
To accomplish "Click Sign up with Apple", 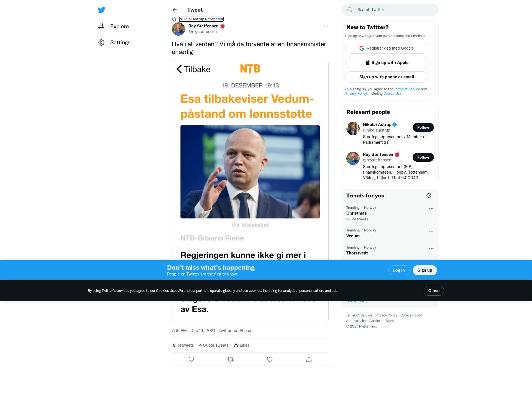I will (387, 63).
